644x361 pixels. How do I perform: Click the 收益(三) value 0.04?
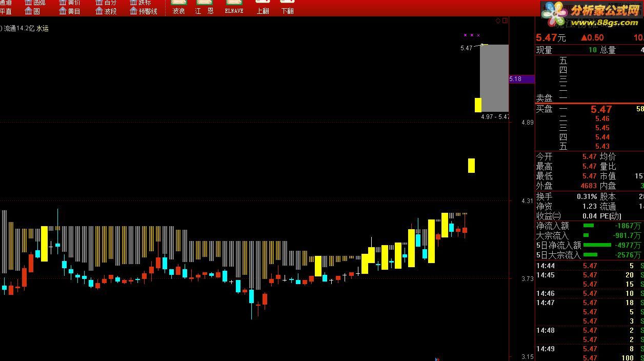pyautogui.click(x=590, y=216)
